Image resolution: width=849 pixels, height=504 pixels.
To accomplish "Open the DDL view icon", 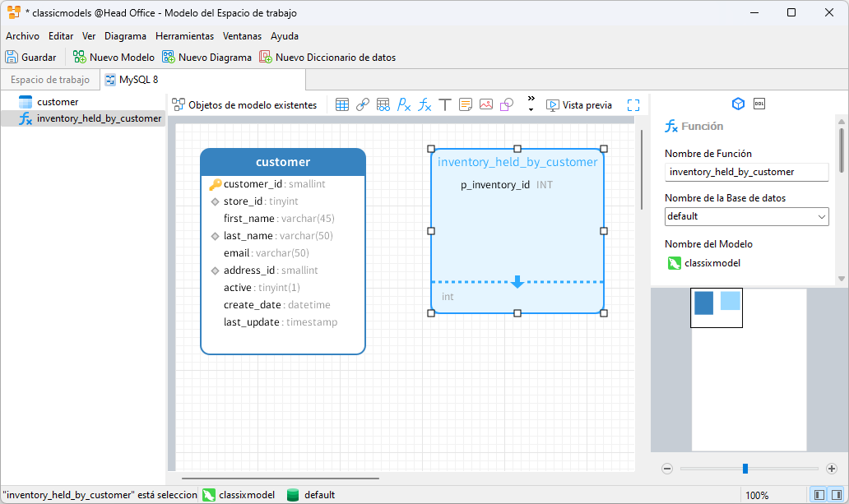I will 759,104.
